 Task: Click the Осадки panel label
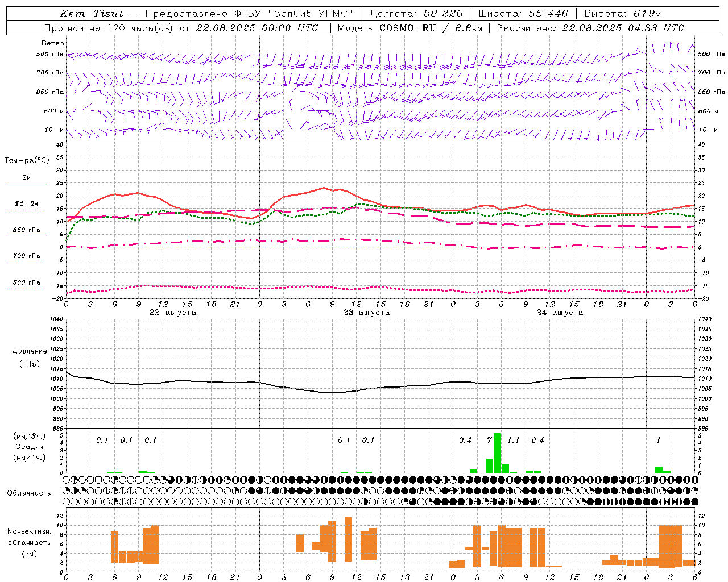click(x=29, y=447)
